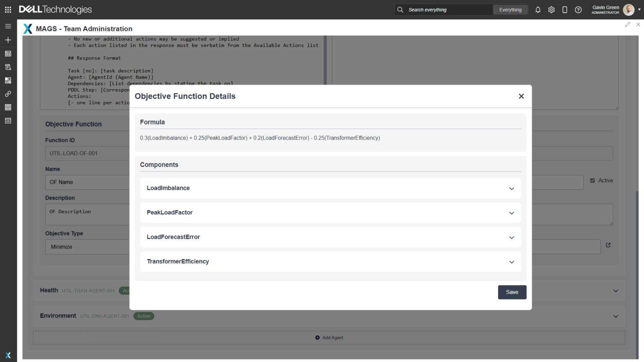
Task: Expand the PeakLoadFactor component
Action: click(x=511, y=213)
